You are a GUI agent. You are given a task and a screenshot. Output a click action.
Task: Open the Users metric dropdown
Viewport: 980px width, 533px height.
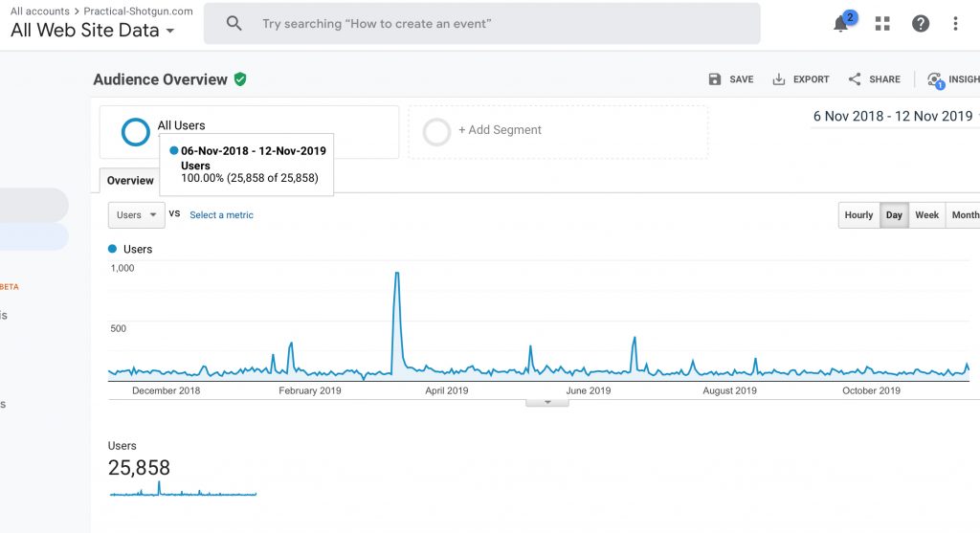(x=136, y=215)
